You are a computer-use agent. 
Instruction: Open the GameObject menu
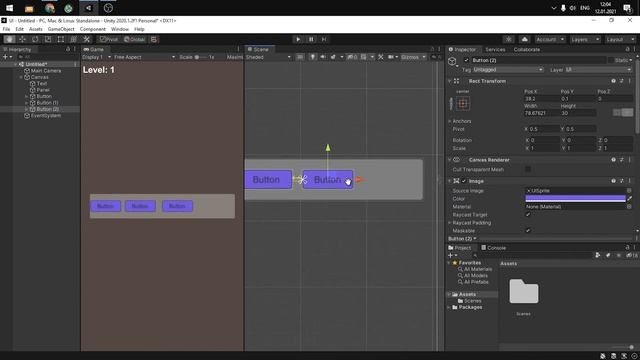[x=61, y=29]
